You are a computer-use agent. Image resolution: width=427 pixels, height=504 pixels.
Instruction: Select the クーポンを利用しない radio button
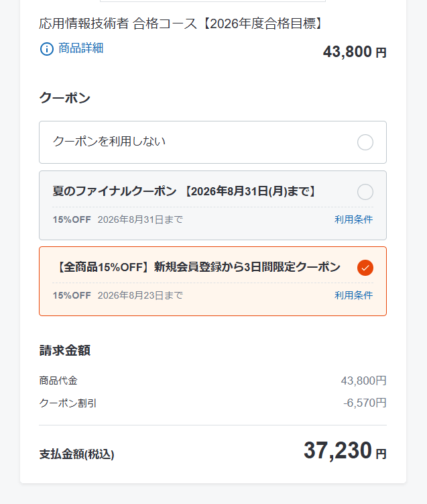click(x=365, y=142)
